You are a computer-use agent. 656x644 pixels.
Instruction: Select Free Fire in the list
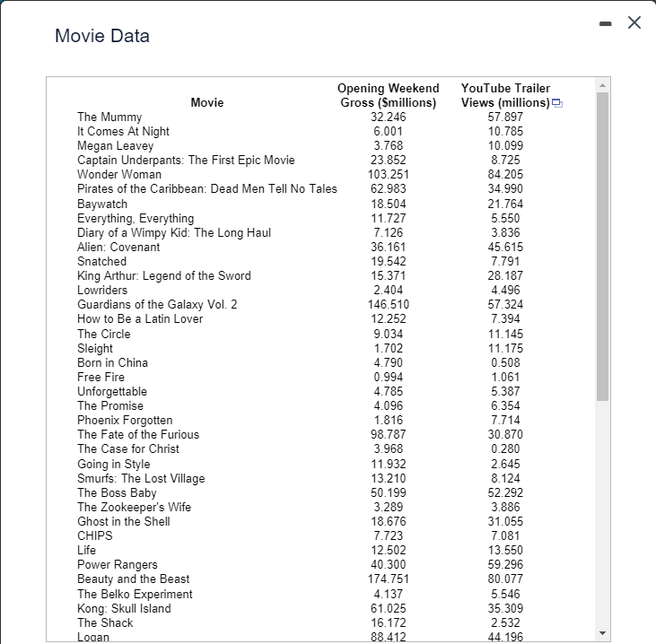(101, 378)
